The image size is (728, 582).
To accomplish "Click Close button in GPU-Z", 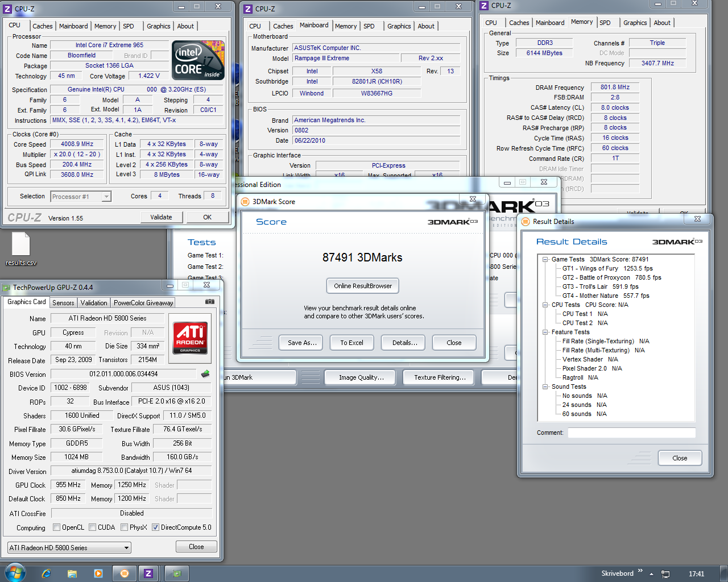I will (196, 547).
